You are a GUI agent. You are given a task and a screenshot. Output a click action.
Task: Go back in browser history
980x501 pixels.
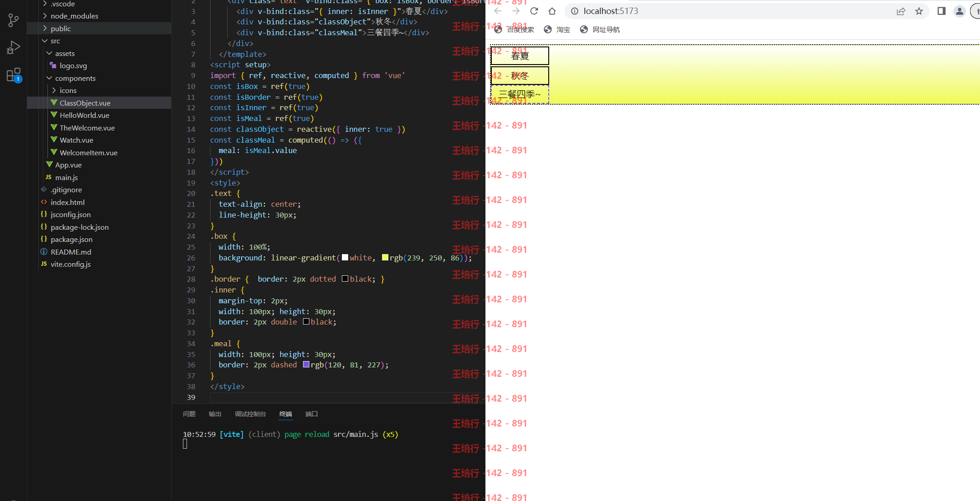498,11
